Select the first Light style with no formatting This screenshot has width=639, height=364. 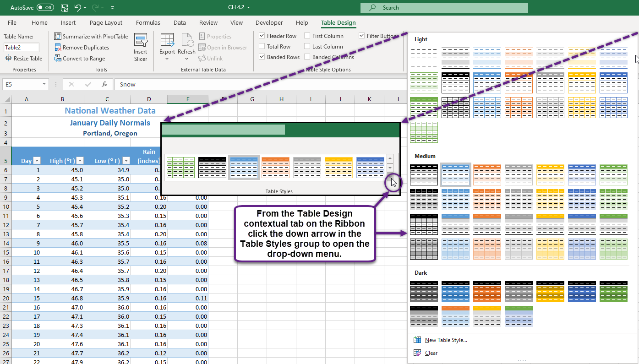coord(424,58)
